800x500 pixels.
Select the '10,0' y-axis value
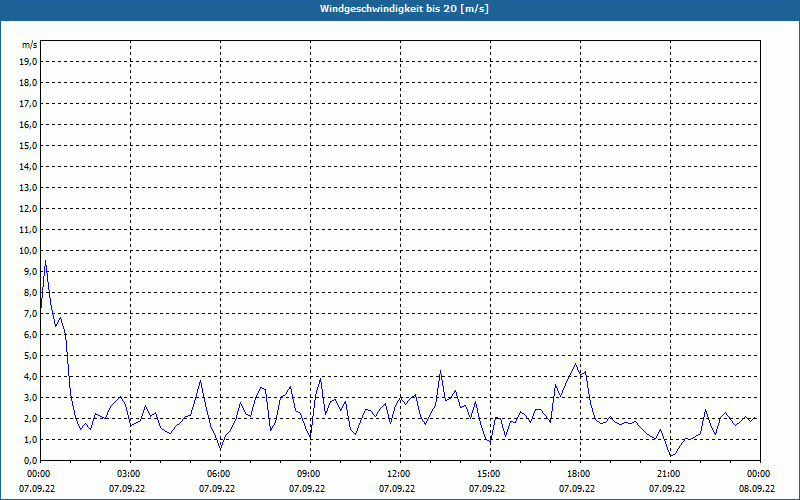pyautogui.click(x=28, y=251)
